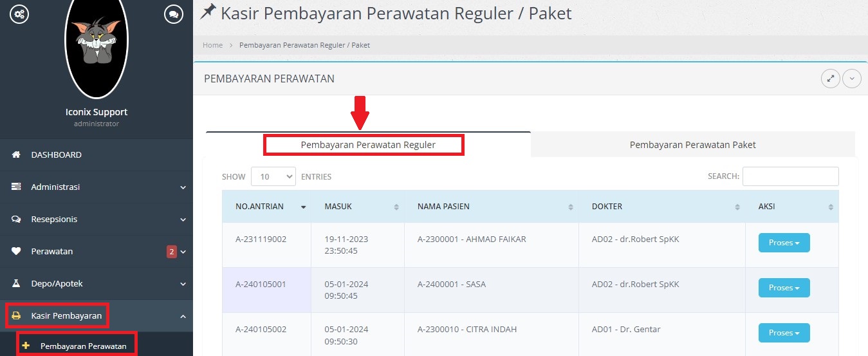Viewport: 868px width, 356px height.
Task: Switch to Pembayaran Perawatan Paket tab
Action: point(692,145)
